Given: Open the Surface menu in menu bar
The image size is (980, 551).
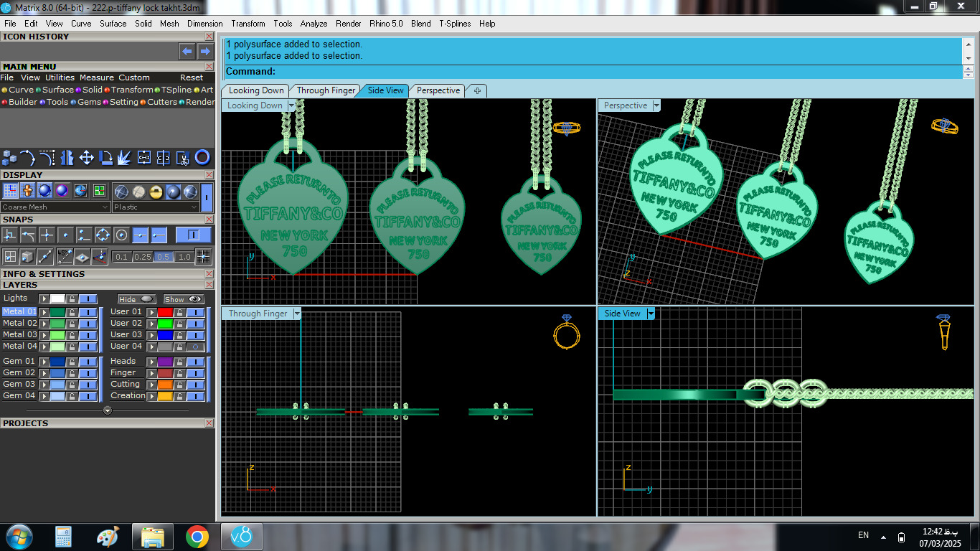Looking at the screenshot, I should coord(113,24).
